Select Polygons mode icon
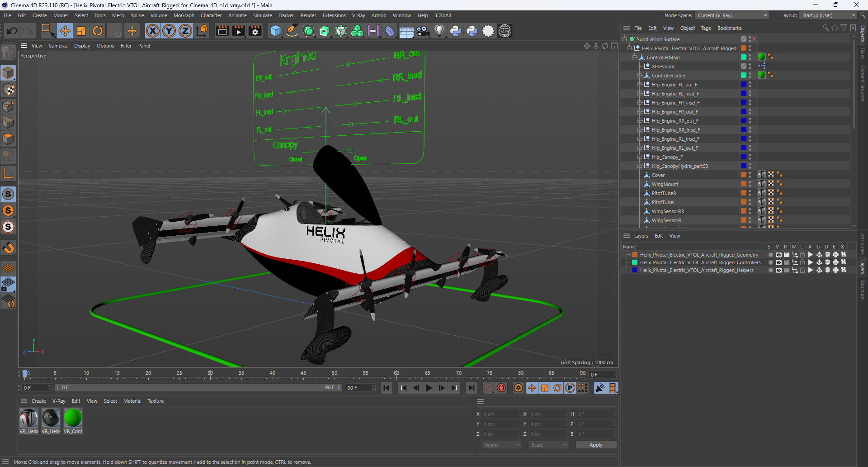Screen dimensions: 868x467 point(8,139)
